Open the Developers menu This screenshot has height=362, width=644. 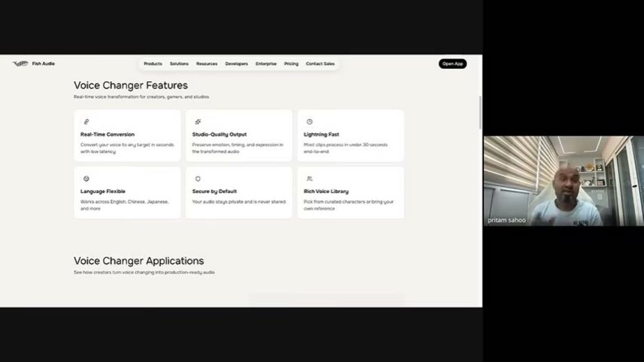point(237,63)
